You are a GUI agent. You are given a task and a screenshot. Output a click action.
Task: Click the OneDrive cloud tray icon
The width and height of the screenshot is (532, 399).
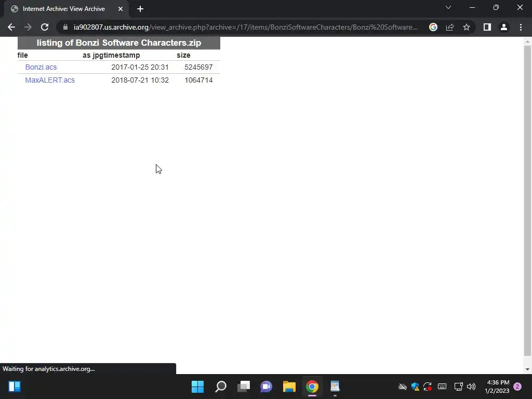click(403, 387)
